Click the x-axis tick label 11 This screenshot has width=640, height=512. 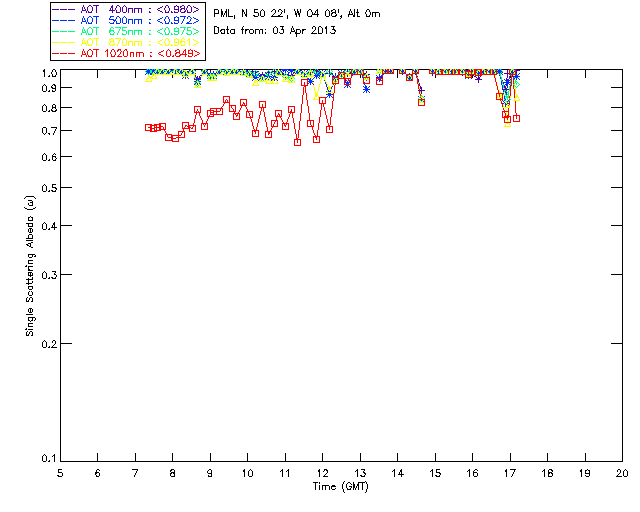[285, 473]
